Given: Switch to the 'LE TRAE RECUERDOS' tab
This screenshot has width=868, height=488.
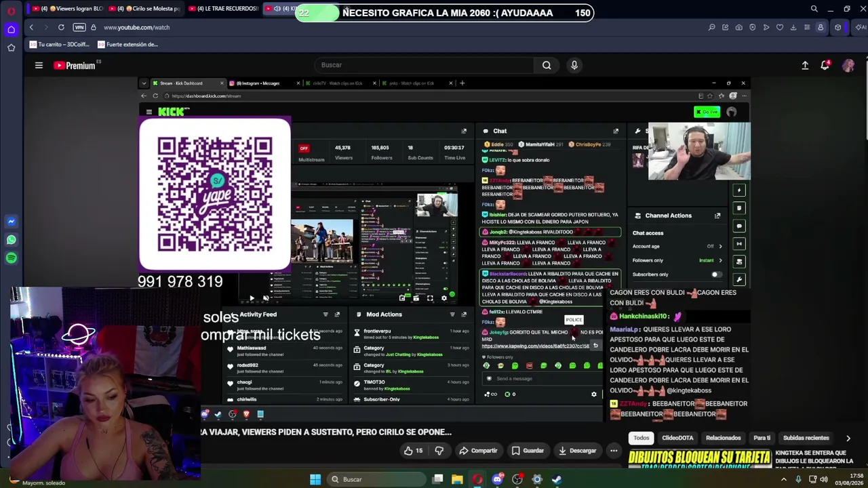Looking at the screenshot, I should pyautogui.click(x=224, y=9).
